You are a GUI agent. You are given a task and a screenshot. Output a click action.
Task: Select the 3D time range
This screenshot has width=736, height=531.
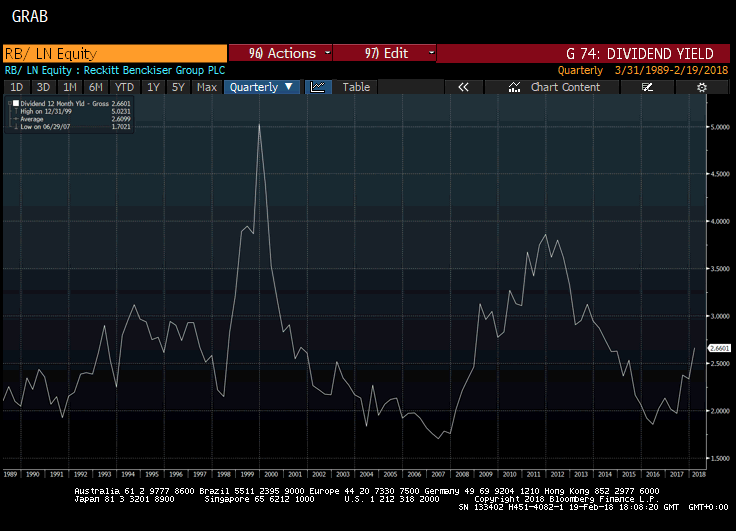[43, 87]
